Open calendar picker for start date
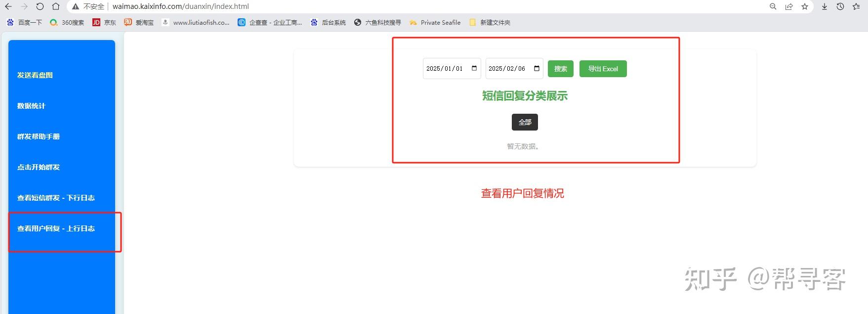The width and height of the screenshot is (868, 314). [x=474, y=68]
